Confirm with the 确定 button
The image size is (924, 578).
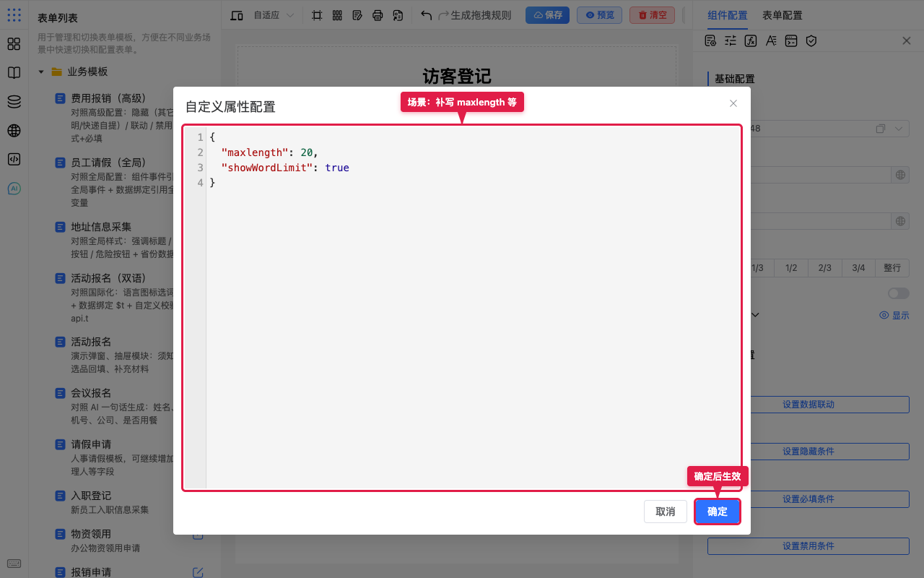tap(717, 512)
